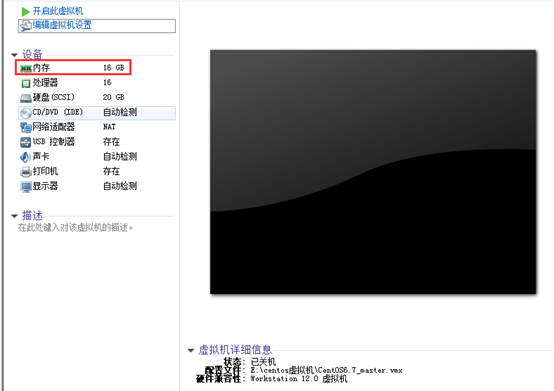Select the hard disk (SCSI) icon
The width and height of the screenshot is (554, 391).
pos(26,98)
